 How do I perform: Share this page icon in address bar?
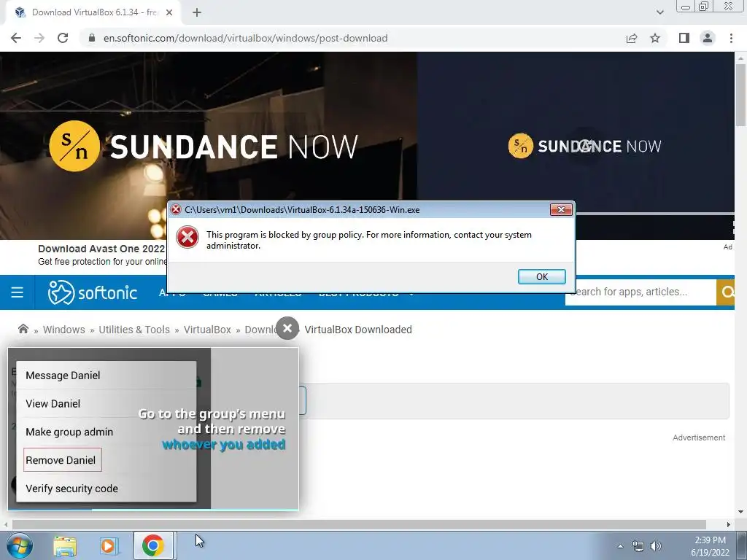(632, 38)
